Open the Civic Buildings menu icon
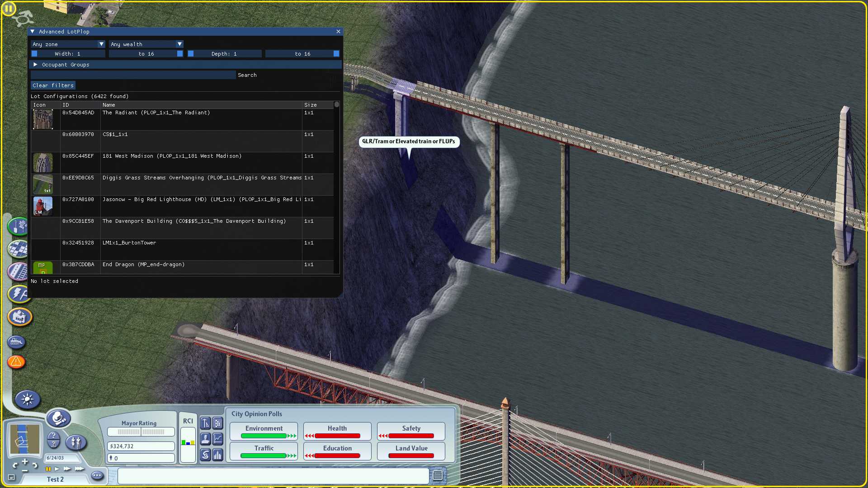Viewport: 868px width, 488px height. pos(20,317)
